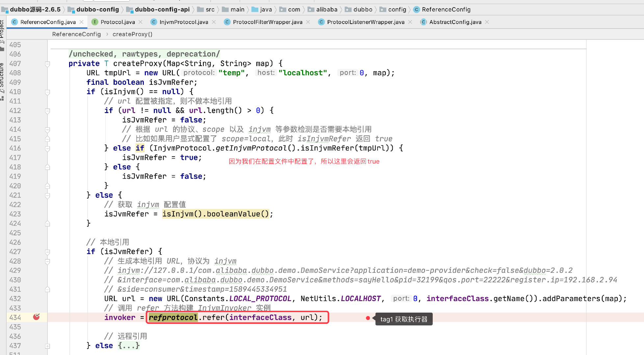Collapse the else block fold at line 421
Viewport: 644px width, 355px height.
coord(47,196)
